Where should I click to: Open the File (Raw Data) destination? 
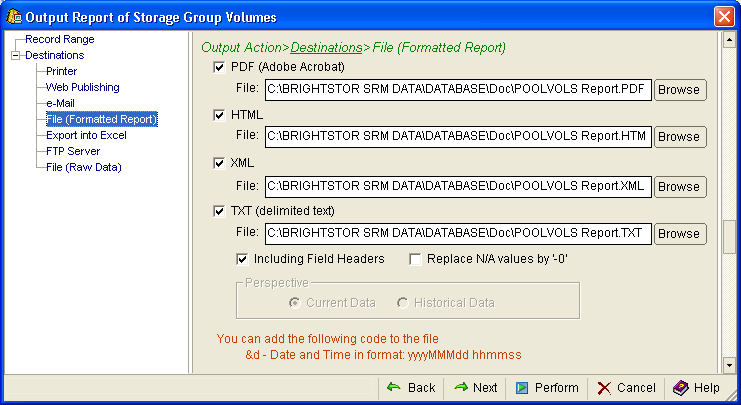pyautogui.click(x=84, y=167)
